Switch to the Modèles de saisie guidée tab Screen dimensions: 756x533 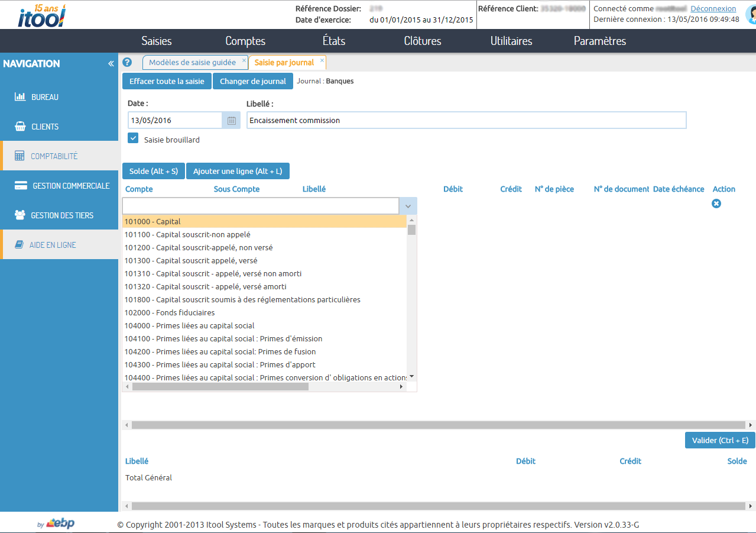click(x=192, y=62)
